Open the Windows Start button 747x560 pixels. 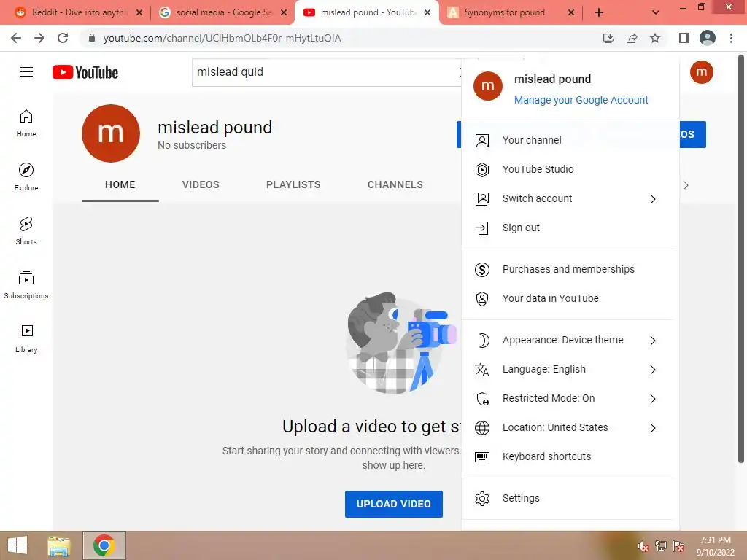[18, 545]
